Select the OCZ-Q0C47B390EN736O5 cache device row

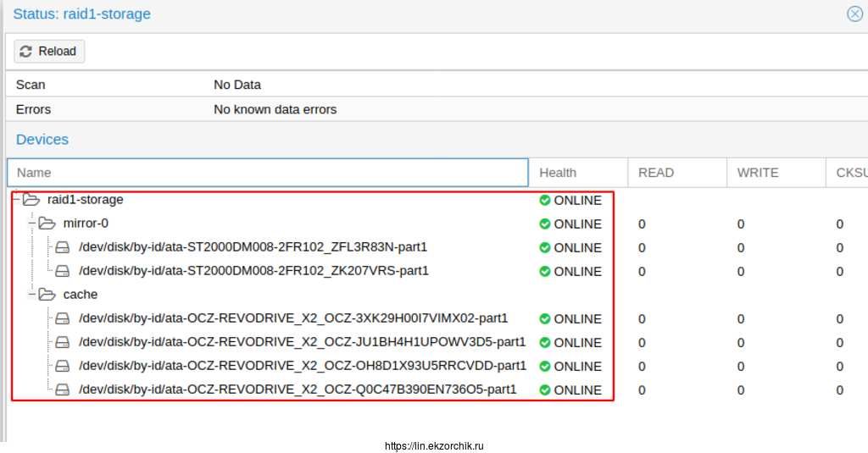pyautogui.click(x=297, y=389)
